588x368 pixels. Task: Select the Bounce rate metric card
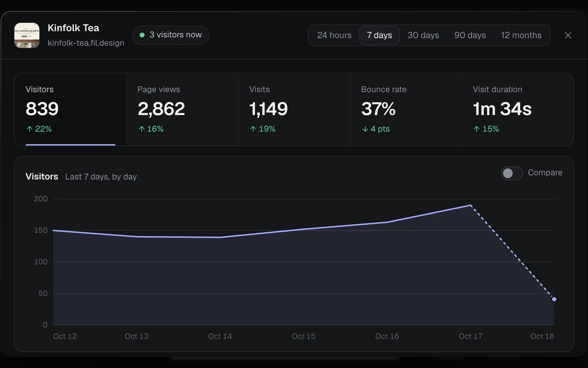click(x=406, y=110)
